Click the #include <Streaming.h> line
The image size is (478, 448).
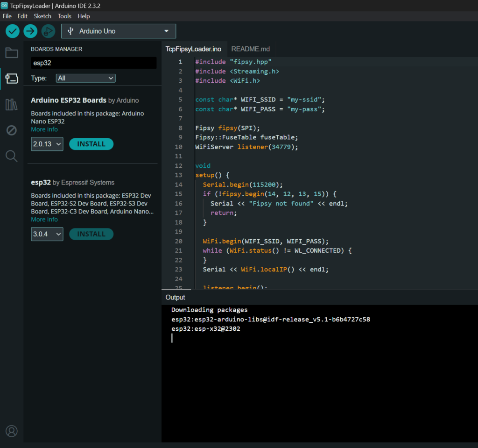tap(237, 71)
